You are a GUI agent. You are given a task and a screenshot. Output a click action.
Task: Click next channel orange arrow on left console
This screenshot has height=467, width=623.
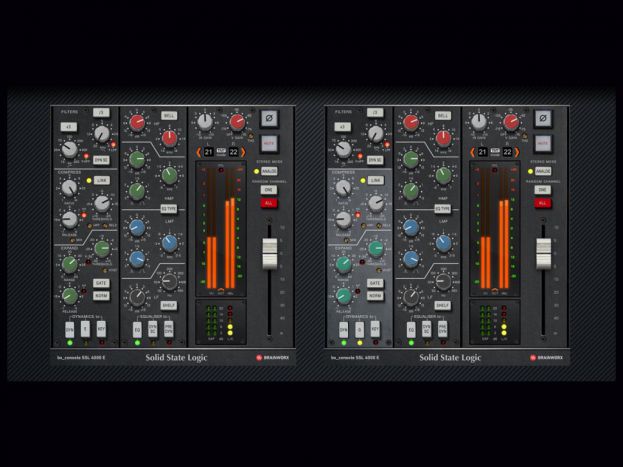[243, 152]
